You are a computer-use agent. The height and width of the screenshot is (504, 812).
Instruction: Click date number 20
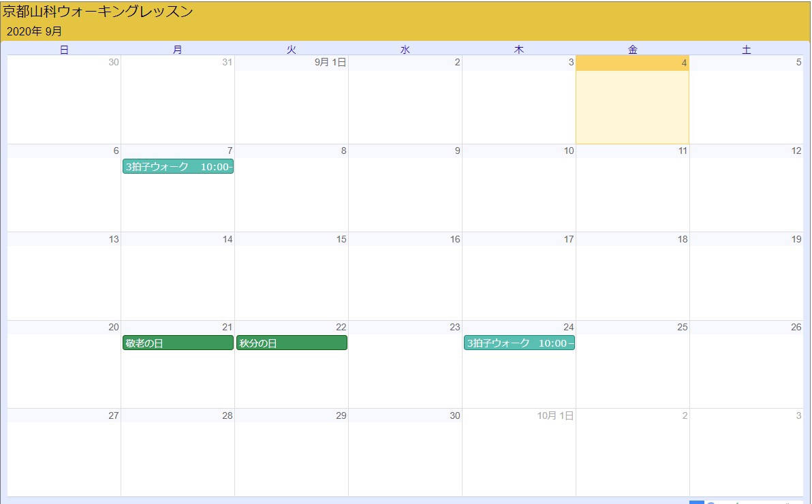point(114,327)
